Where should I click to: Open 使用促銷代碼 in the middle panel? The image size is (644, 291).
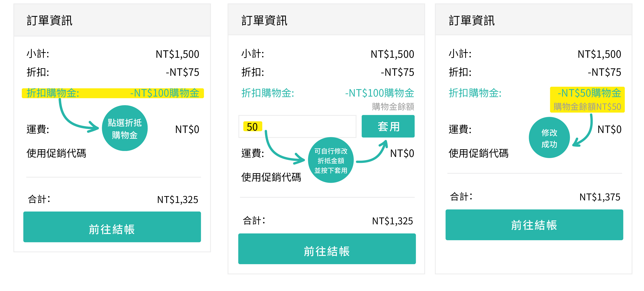tap(271, 177)
